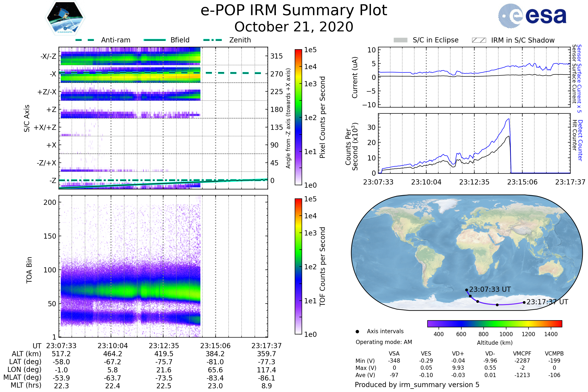Screen dimensions: 588x392
Task: Click the October 21, 2020 date title
Action: [294, 27]
